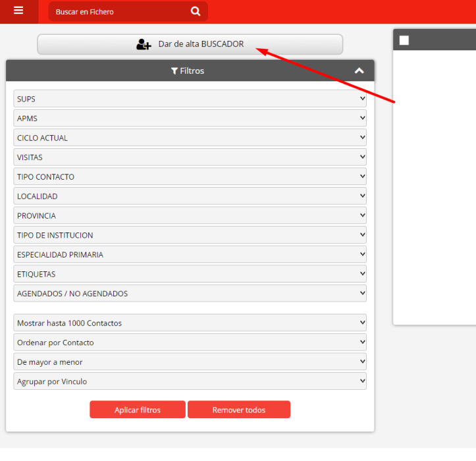
Task: Expand the LOCALIDAD dropdown
Action: [x=190, y=196]
